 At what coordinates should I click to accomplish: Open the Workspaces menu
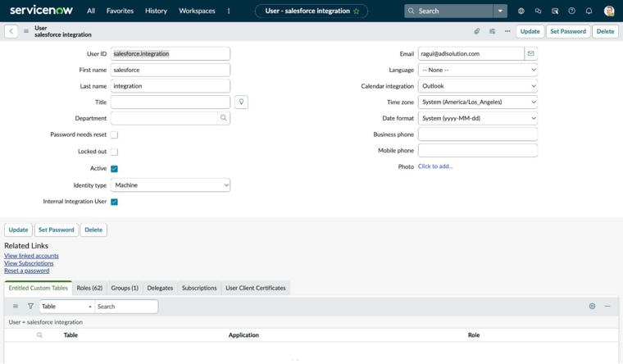coord(197,11)
